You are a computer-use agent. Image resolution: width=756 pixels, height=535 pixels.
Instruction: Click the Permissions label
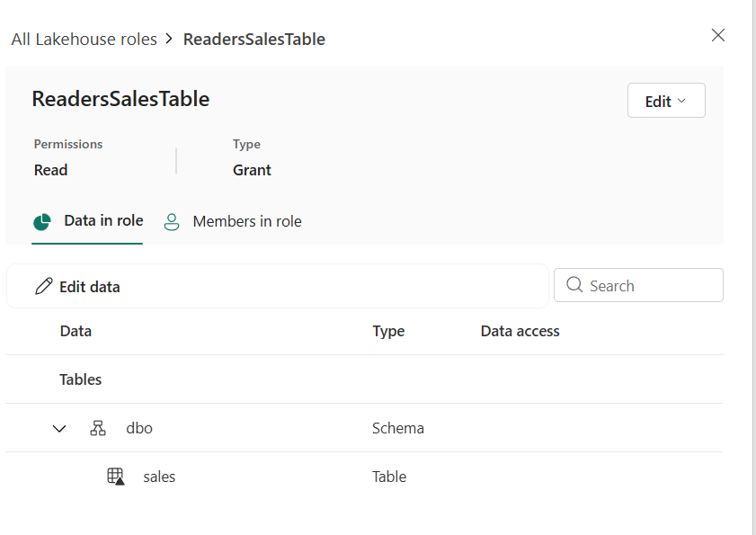click(x=68, y=144)
